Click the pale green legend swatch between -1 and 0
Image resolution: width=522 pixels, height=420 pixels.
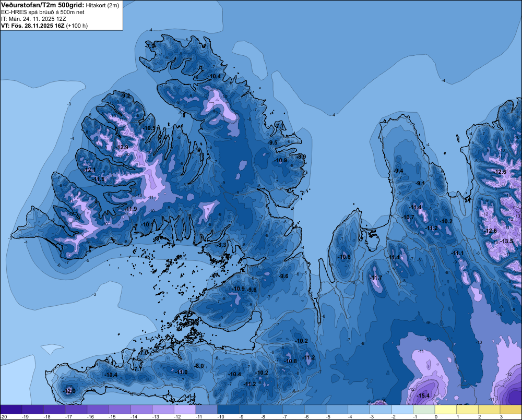423,409
